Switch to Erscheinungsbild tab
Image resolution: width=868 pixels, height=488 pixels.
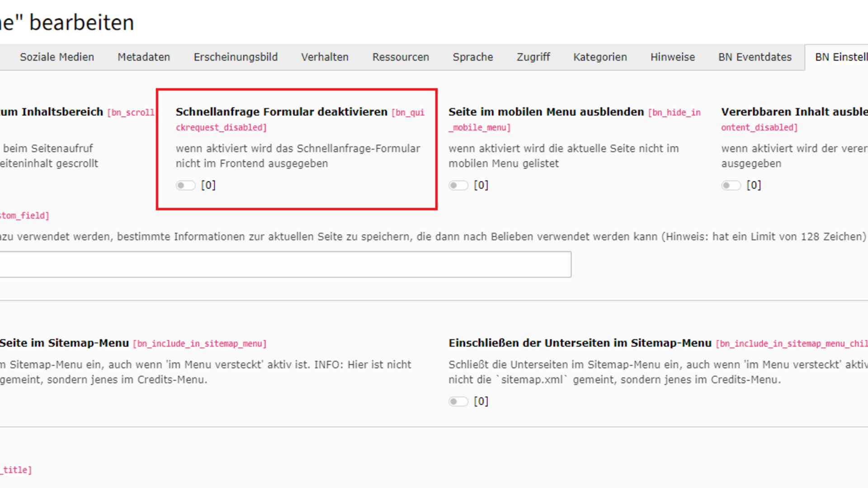coord(236,57)
